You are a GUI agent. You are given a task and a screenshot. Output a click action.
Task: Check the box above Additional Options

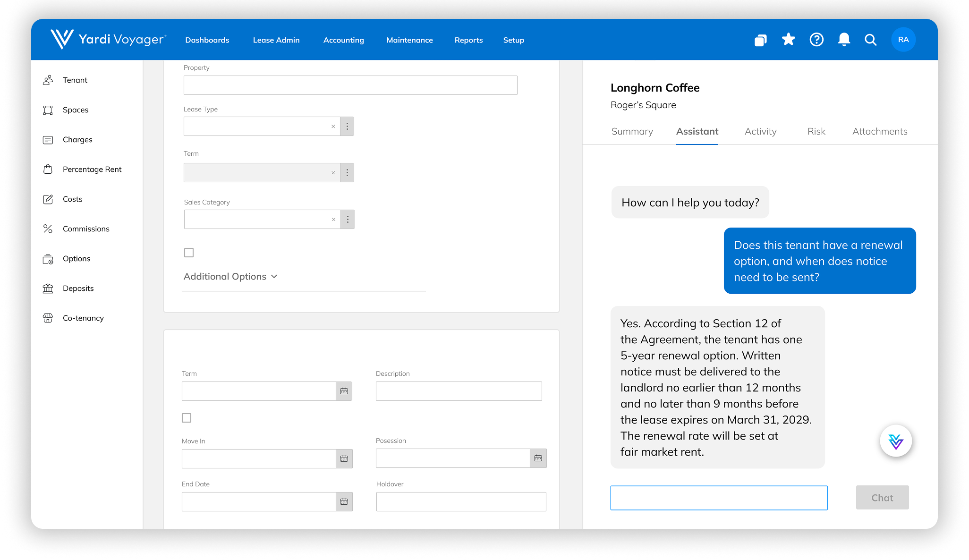pyautogui.click(x=189, y=253)
